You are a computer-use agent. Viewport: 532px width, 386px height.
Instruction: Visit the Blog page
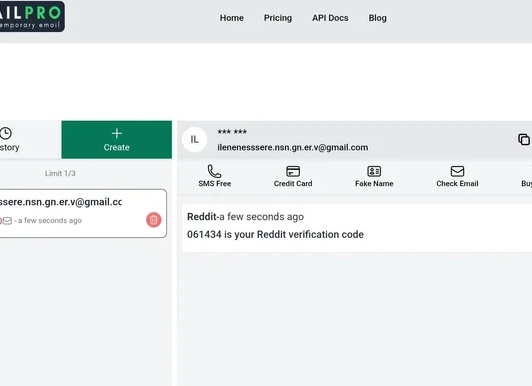click(x=378, y=18)
